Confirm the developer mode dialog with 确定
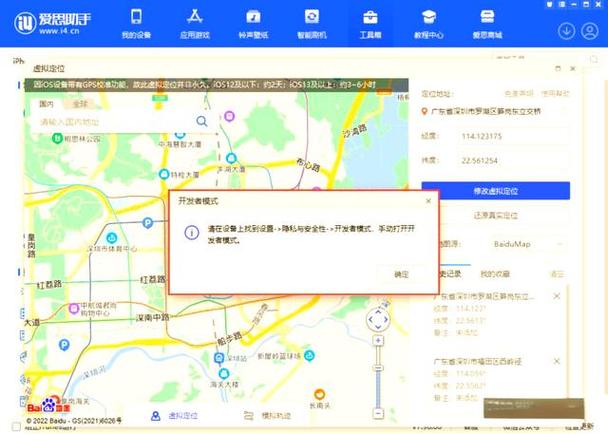Screen dimensions: 608x434 401,274
